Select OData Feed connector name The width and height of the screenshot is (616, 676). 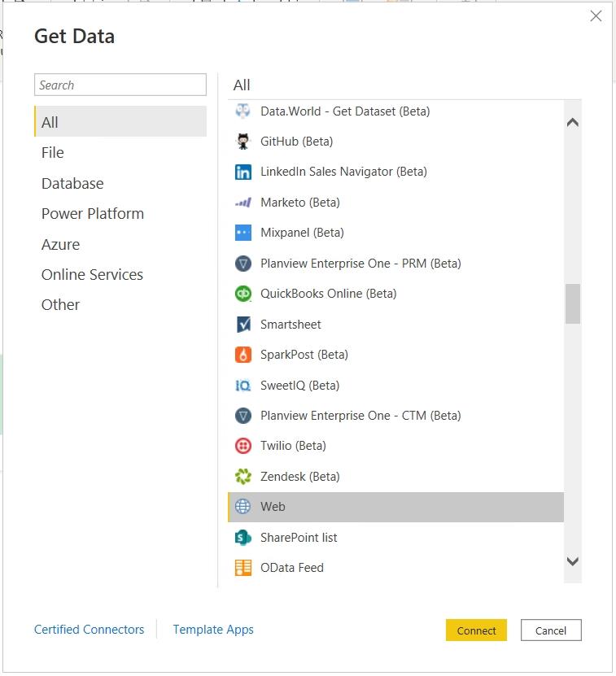click(x=291, y=568)
